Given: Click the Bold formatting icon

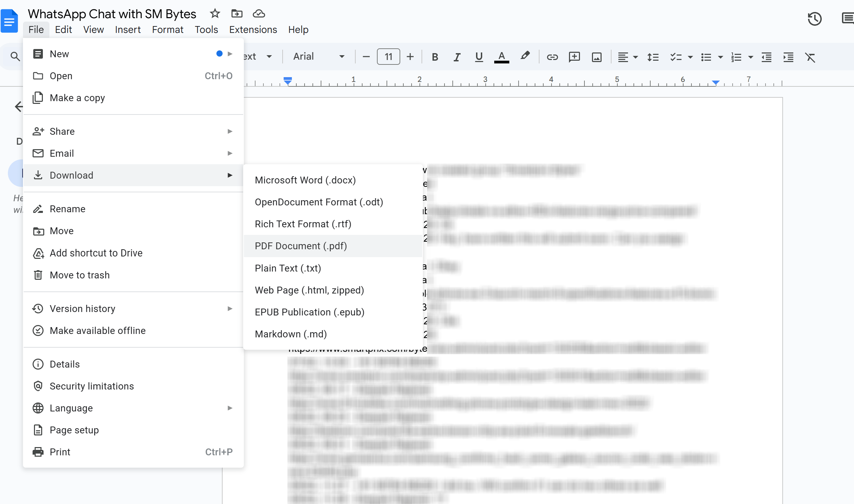Looking at the screenshot, I should coord(435,57).
